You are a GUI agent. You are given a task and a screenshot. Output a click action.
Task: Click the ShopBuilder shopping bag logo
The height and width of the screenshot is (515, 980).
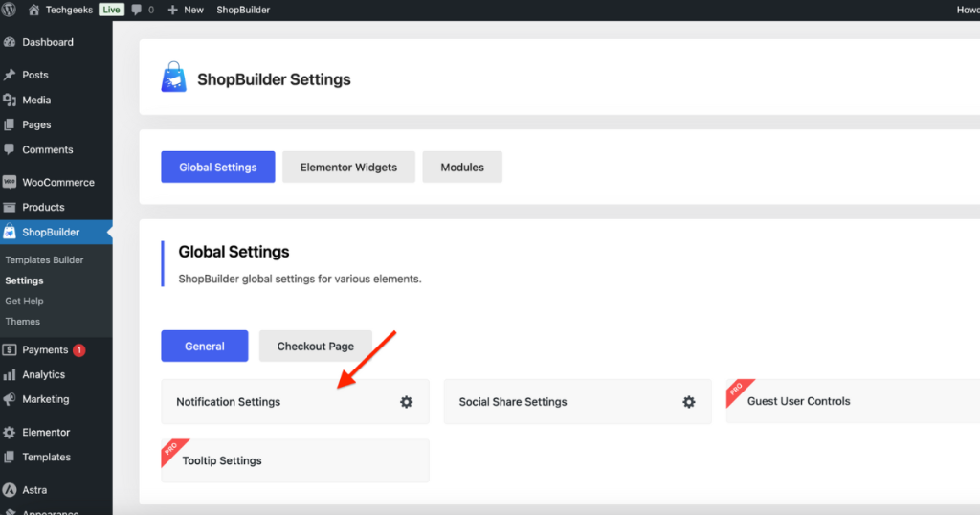(x=174, y=77)
